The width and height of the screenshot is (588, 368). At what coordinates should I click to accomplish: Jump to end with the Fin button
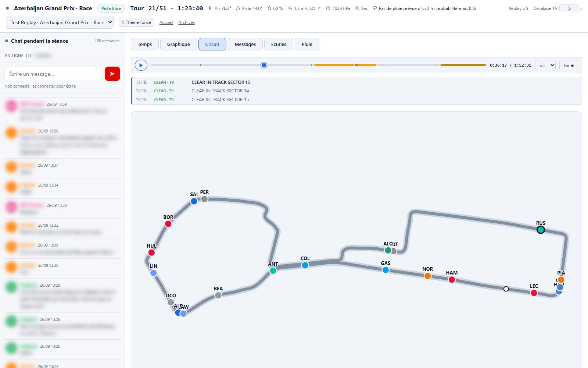click(x=569, y=65)
